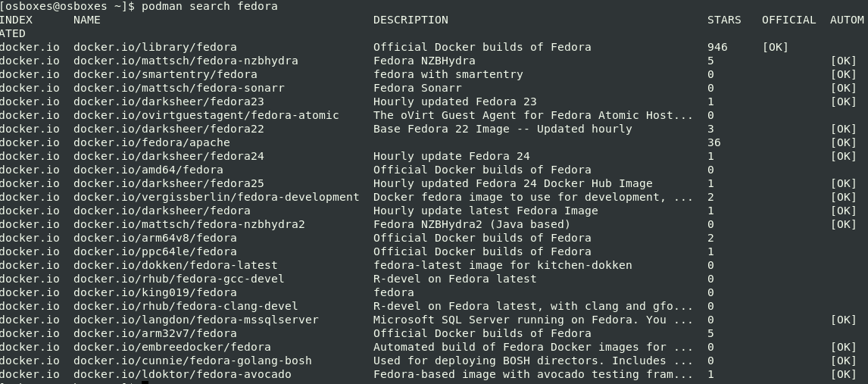
Task: Click the docker.io/arm64v8/fedora name
Action: (x=155, y=238)
